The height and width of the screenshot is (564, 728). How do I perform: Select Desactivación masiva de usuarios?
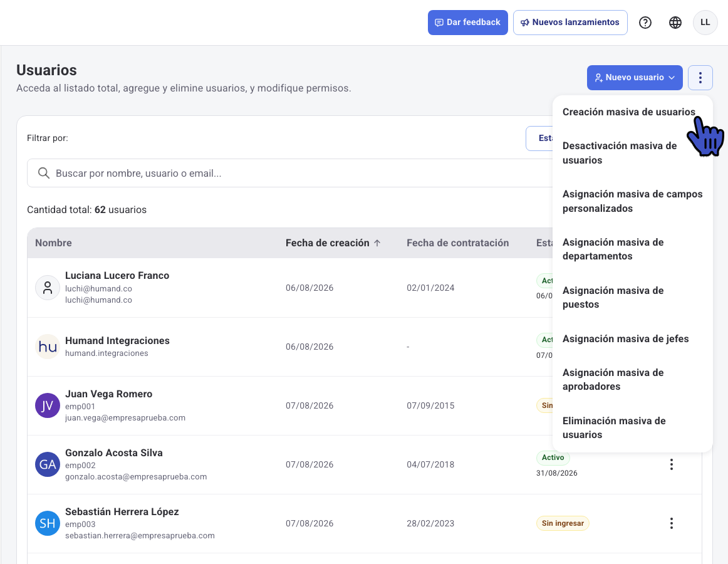coord(633,153)
